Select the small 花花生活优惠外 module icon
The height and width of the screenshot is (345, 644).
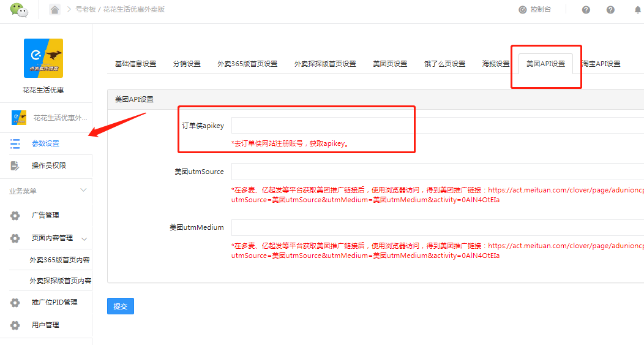(19, 118)
